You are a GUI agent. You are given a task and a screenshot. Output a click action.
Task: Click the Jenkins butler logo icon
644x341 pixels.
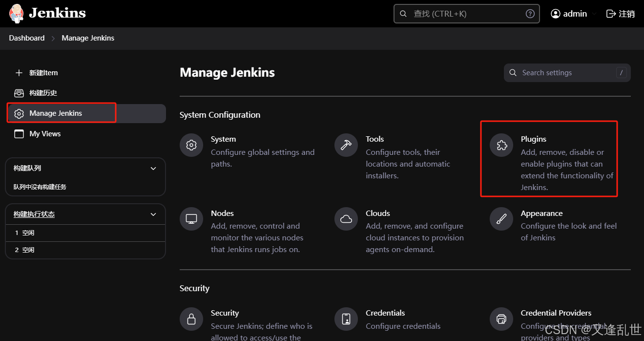(16, 13)
